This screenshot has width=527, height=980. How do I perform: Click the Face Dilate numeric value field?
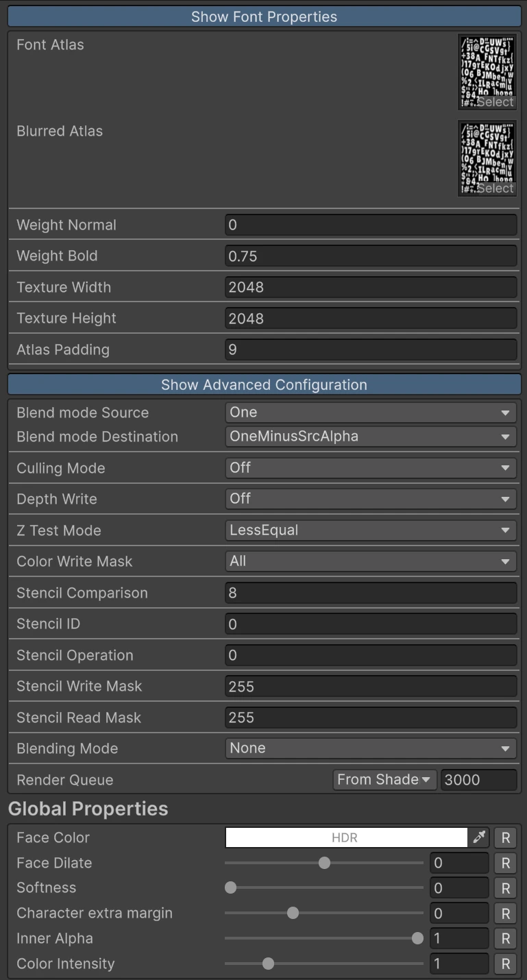coord(459,863)
